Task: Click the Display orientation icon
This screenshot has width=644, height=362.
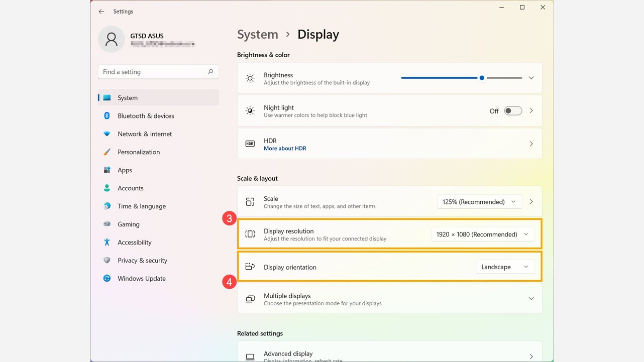Action: pos(250,267)
